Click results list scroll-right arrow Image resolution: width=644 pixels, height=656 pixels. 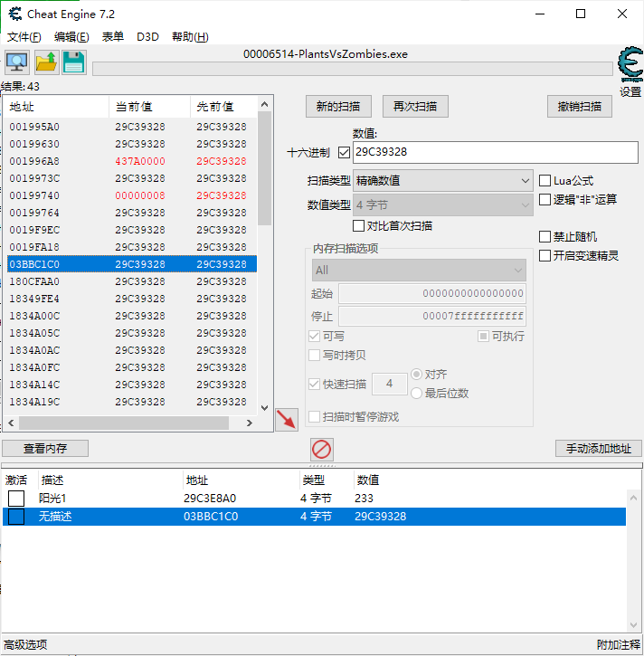[250, 423]
